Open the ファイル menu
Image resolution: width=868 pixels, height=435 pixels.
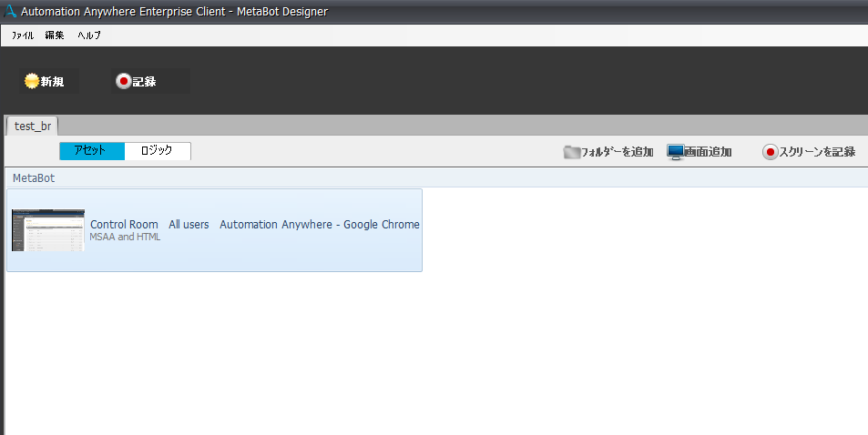point(23,35)
